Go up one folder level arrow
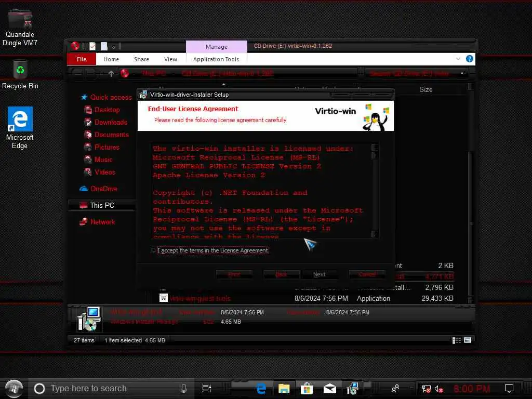The image size is (532, 399). pos(111,73)
